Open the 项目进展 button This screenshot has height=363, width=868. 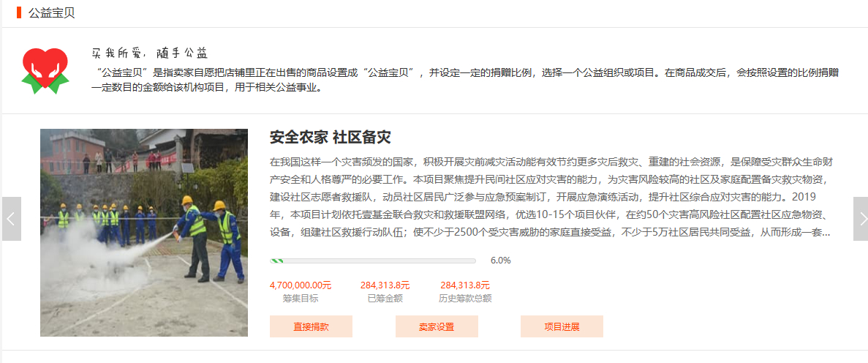point(562,326)
